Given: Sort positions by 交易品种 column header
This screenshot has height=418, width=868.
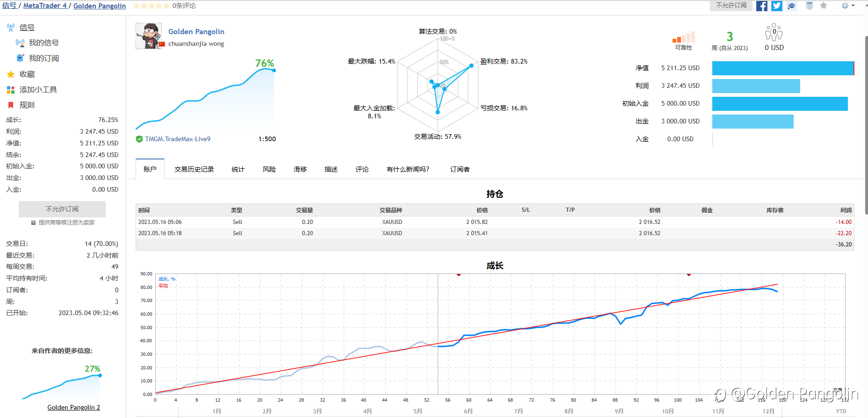Looking at the screenshot, I should (x=391, y=210).
